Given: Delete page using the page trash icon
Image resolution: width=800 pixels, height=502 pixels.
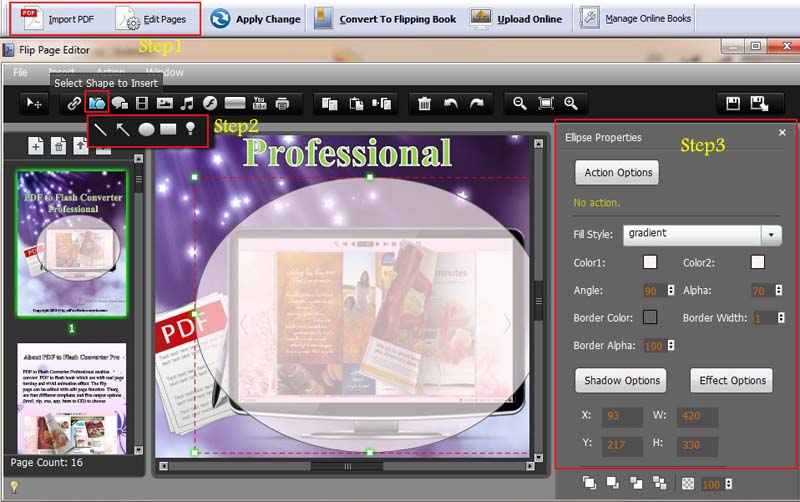Looking at the screenshot, I should [x=59, y=146].
